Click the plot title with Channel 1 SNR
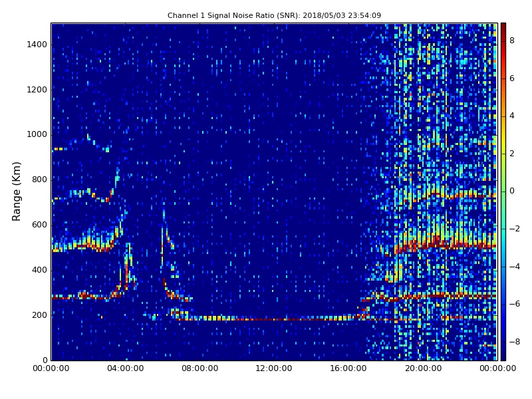Screen dimensions: 532x399 pos(274,15)
